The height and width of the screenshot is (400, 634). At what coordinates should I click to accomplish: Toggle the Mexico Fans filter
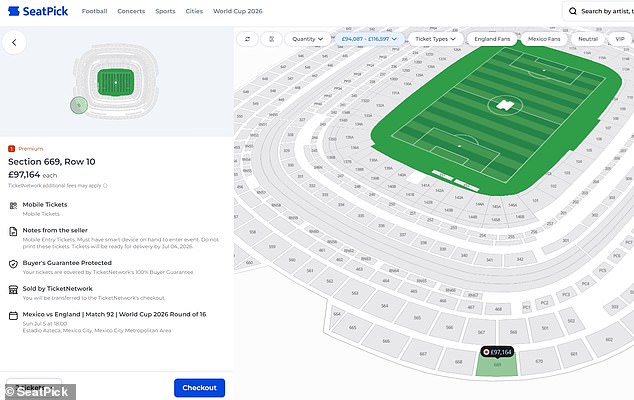click(x=544, y=39)
